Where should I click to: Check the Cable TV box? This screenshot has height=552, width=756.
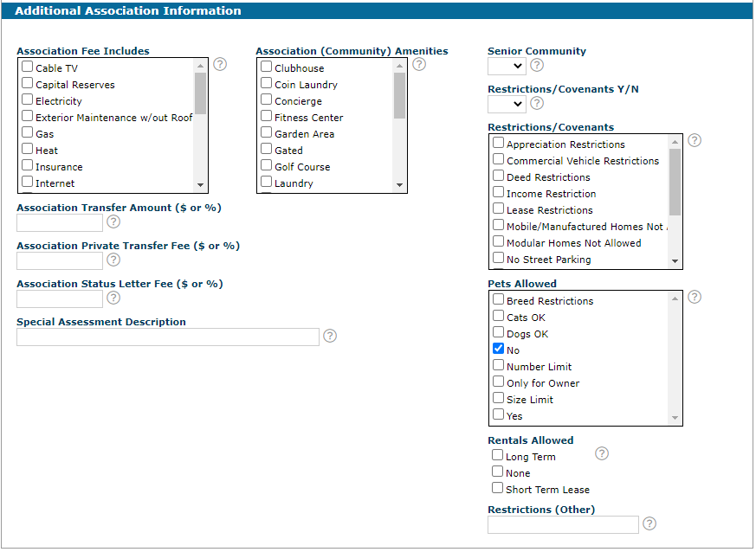click(28, 67)
